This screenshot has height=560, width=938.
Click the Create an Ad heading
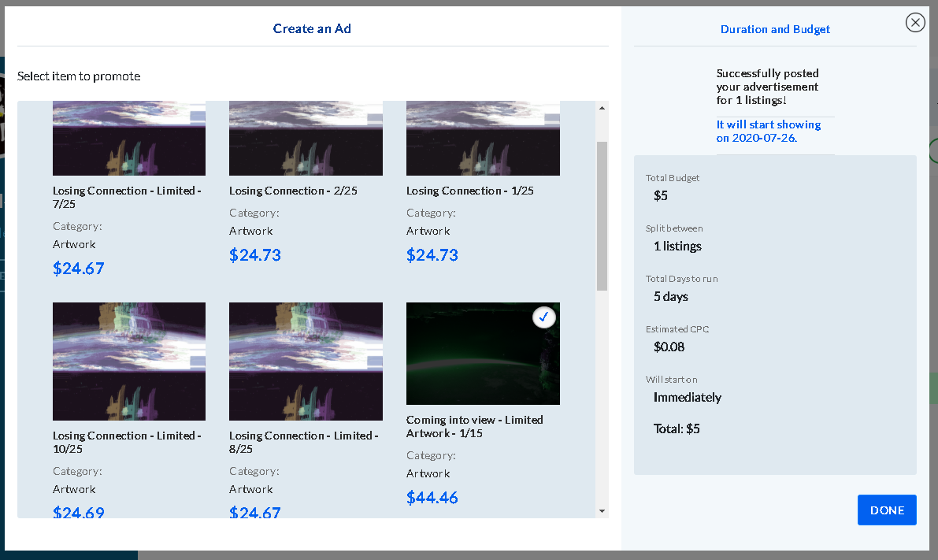[312, 28]
